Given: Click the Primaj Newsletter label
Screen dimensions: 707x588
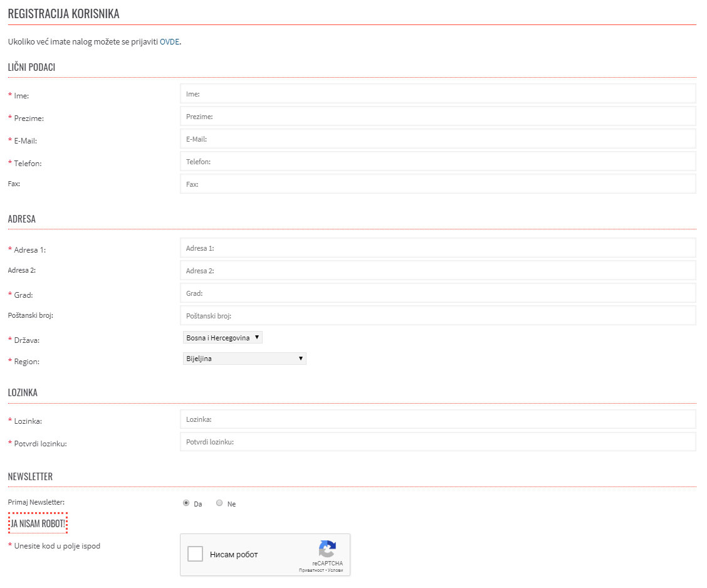Looking at the screenshot, I should click(36, 502).
